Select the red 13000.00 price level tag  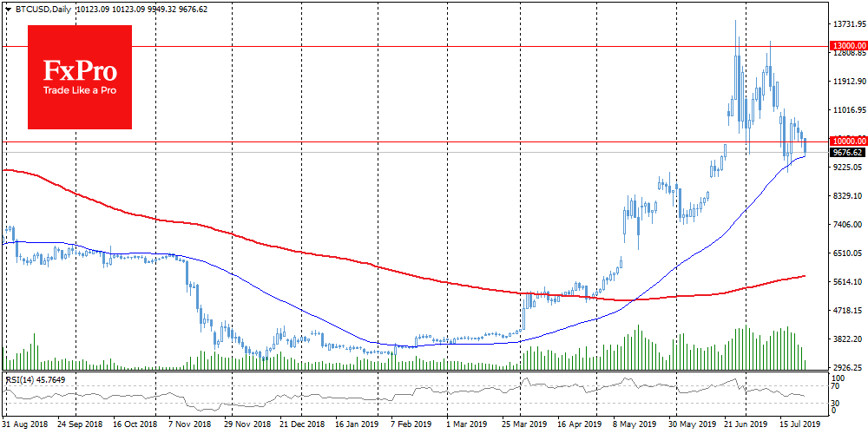pos(847,45)
